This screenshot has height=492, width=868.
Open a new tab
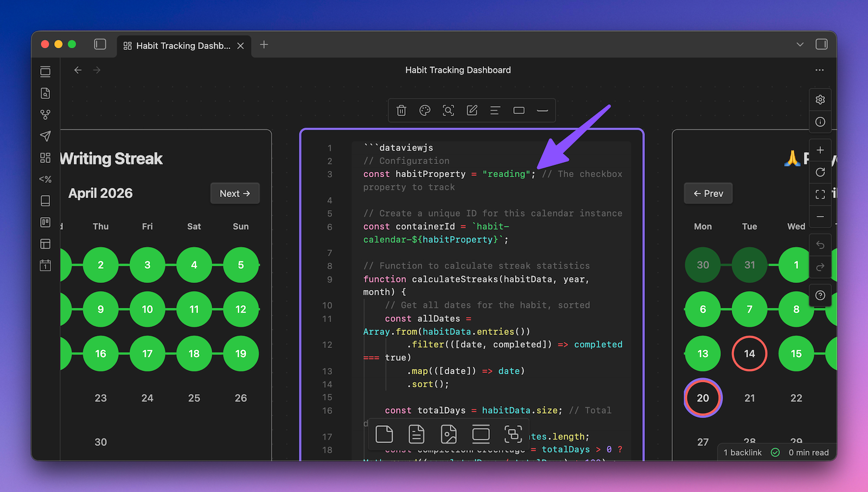click(x=264, y=45)
